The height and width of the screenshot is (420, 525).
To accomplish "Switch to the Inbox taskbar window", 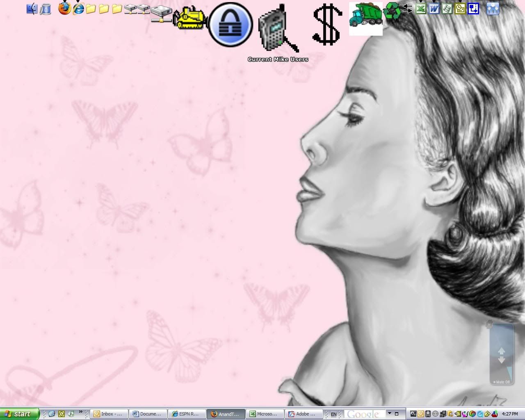I will (x=109, y=414).
